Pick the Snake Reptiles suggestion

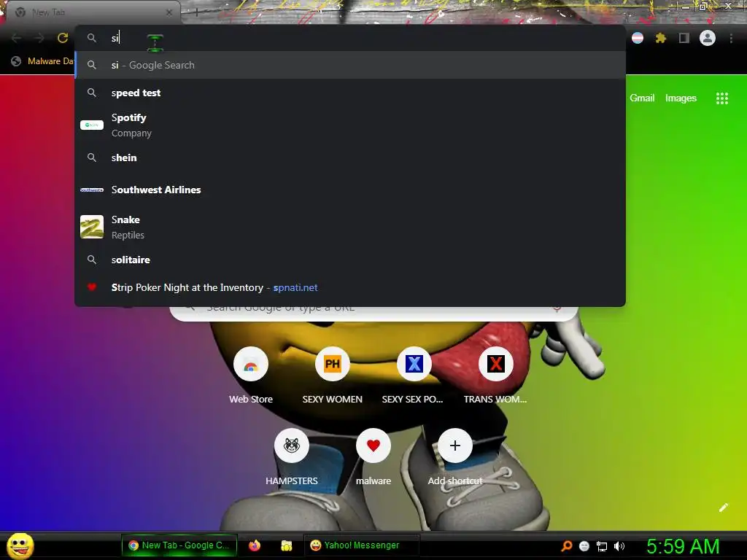[350, 227]
